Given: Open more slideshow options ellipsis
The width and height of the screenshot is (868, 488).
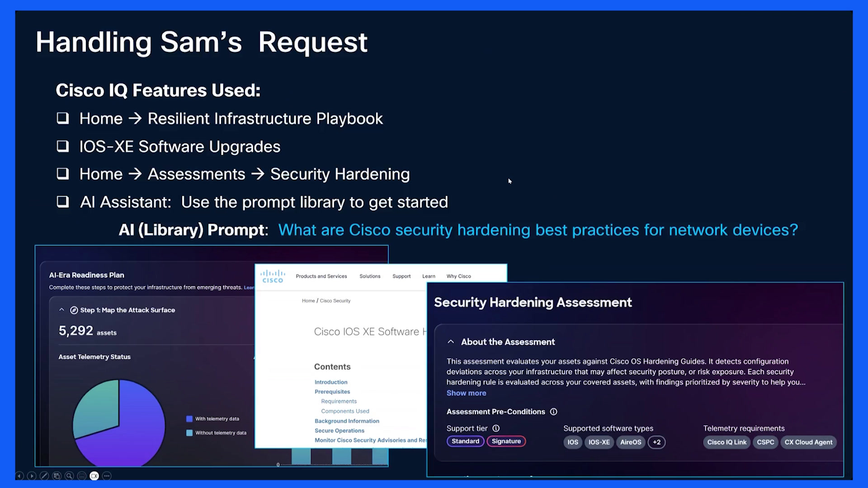Looking at the screenshot, I should click(x=107, y=476).
